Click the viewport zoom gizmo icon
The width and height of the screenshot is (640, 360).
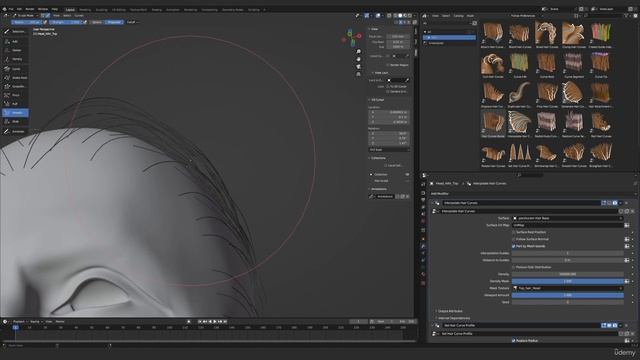(x=358, y=52)
